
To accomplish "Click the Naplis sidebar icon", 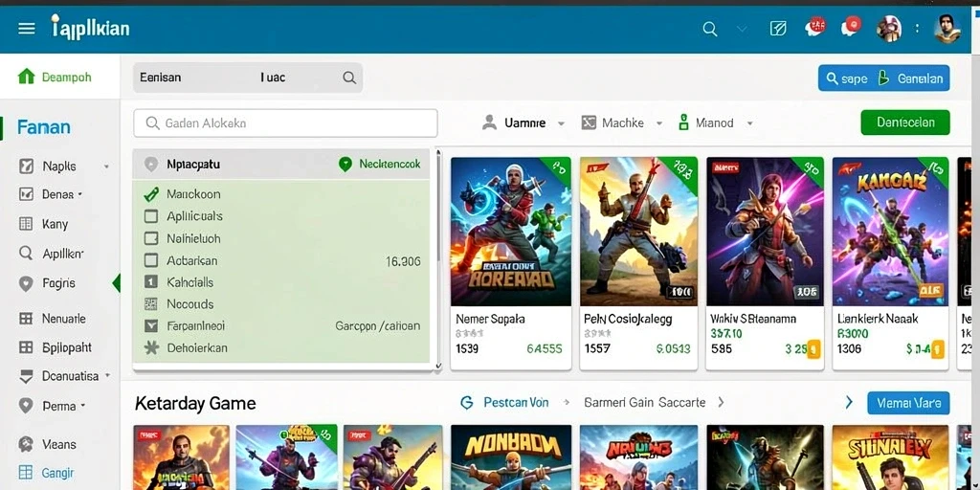I will click(x=26, y=167).
